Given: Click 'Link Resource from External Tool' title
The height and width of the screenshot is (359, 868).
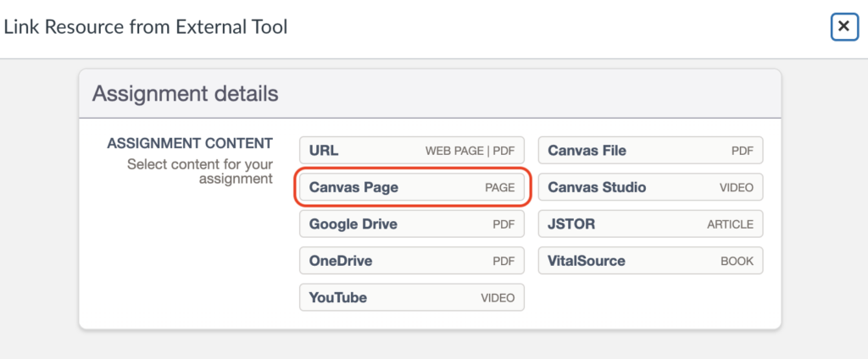Looking at the screenshot, I should pyautogui.click(x=146, y=26).
